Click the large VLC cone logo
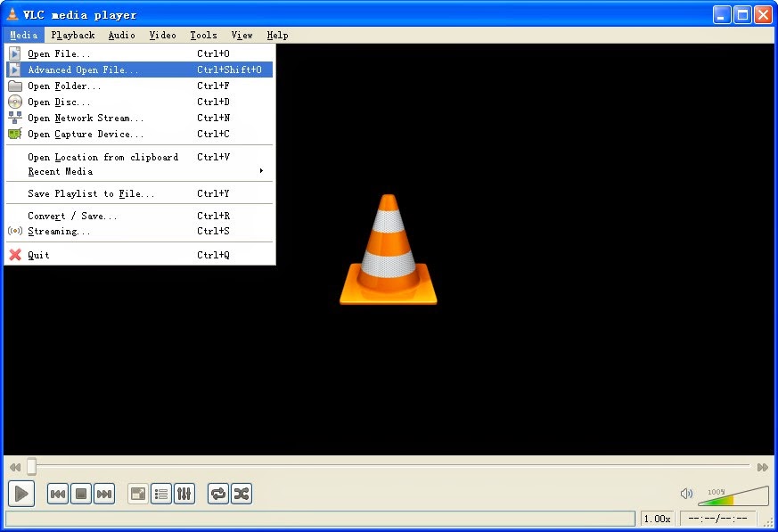The height and width of the screenshot is (532, 778). pos(388,250)
